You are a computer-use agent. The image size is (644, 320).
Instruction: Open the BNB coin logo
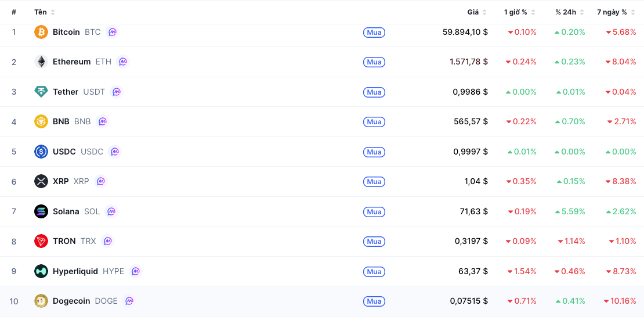41,121
